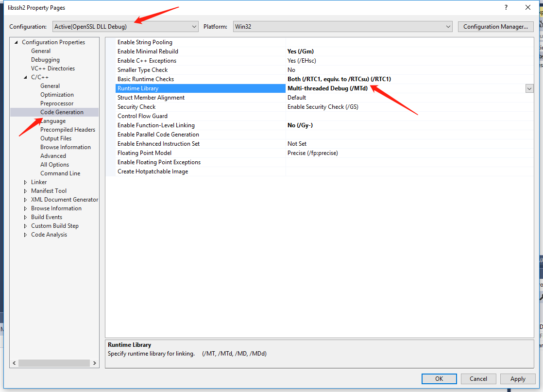Click the right arrow of the tree scrollbar
Image resolution: width=543 pixels, height=392 pixels.
pos(95,363)
